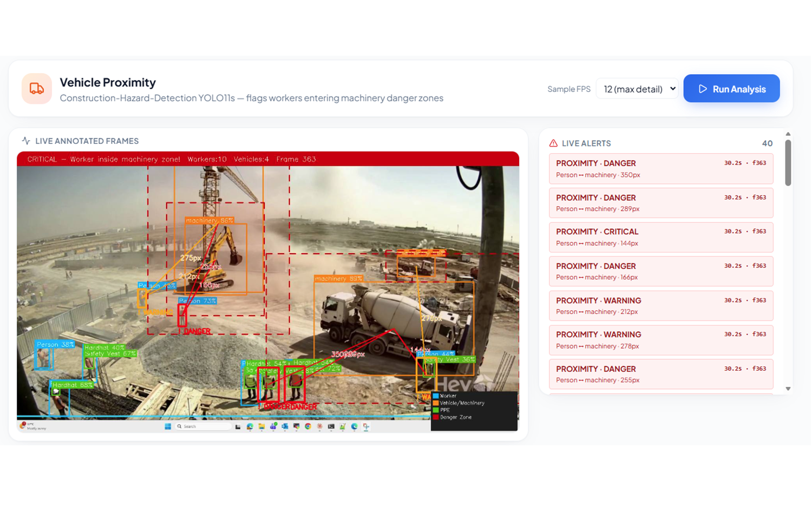The image size is (812, 514).
Task: Click the orange Vehicle/Machinery legend swatch
Action: 436,403
